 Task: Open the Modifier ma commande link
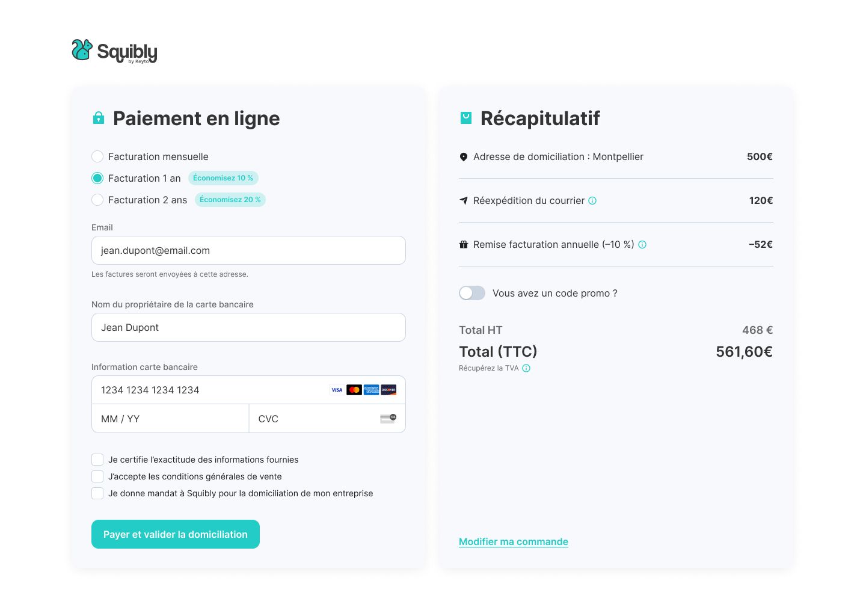[513, 541]
